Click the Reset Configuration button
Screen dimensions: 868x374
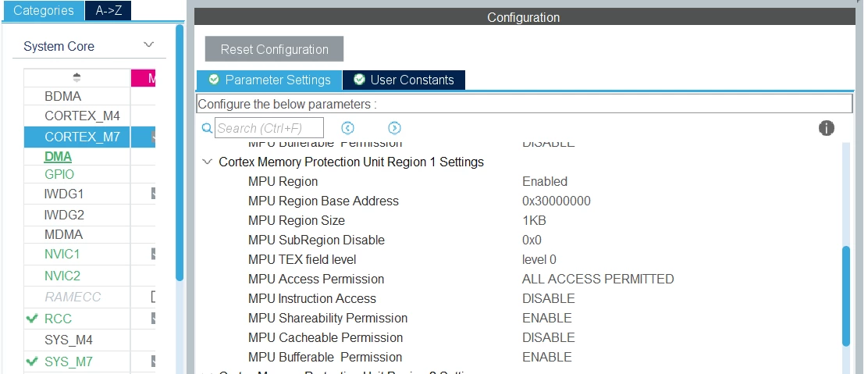[x=274, y=49]
